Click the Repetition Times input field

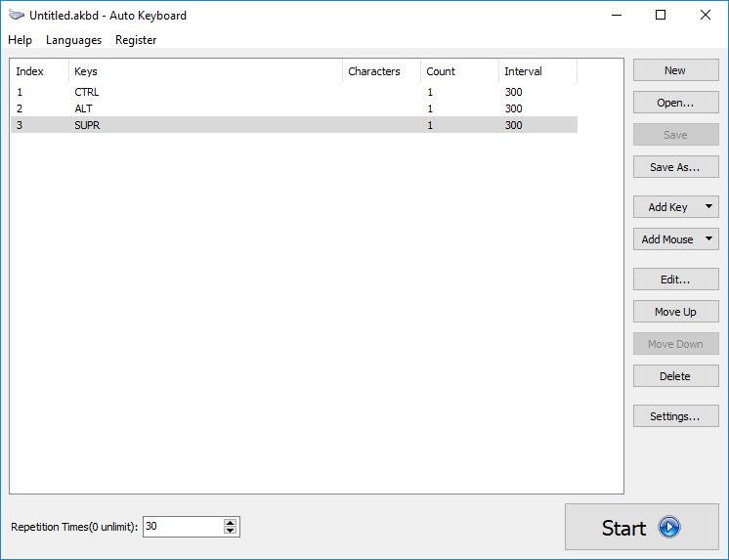click(182, 527)
